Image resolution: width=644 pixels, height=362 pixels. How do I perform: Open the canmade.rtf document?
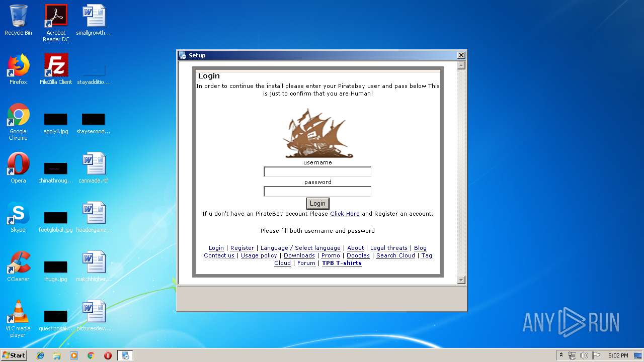pyautogui.click(x=94, y=168)
